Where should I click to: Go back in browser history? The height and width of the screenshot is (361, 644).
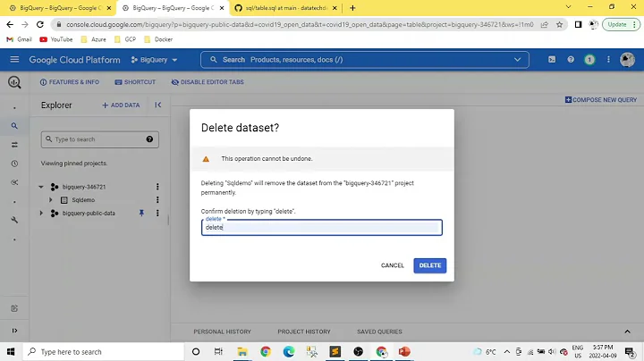[10, 25]
